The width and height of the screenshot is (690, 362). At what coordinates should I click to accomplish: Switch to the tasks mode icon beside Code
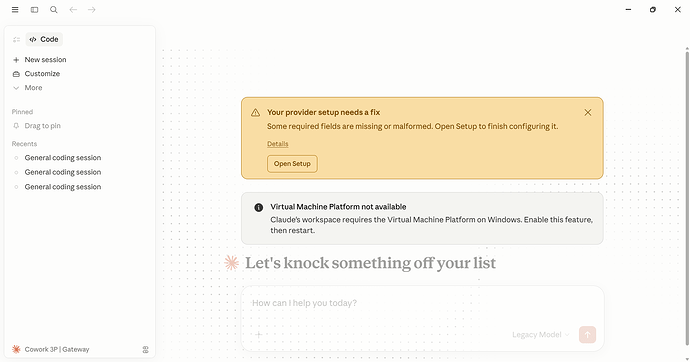pyautogui.click(x=17, y=40)
